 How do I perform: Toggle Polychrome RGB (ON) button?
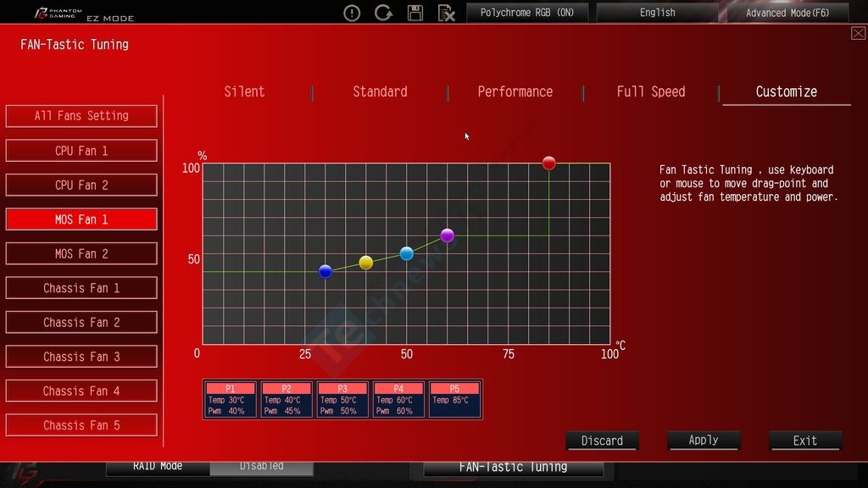tap(527, 12)
